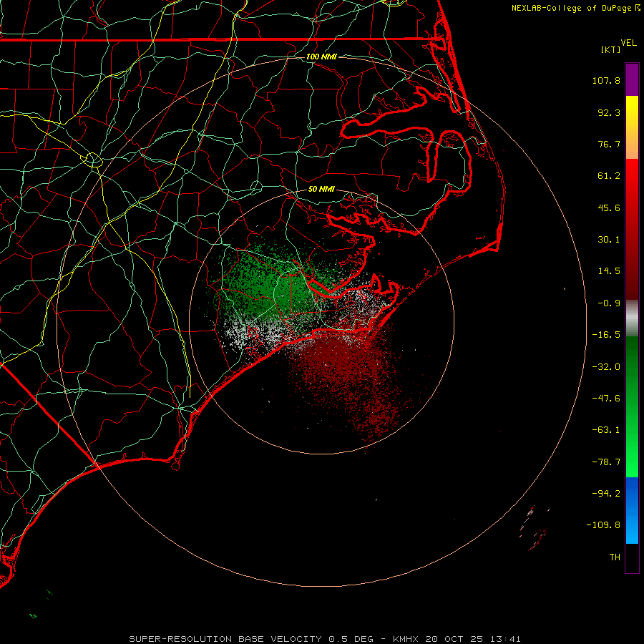The width and height of the screenshot is (644, 644).
Task: Select the -47.6 legend value
Action: point(606,399)
